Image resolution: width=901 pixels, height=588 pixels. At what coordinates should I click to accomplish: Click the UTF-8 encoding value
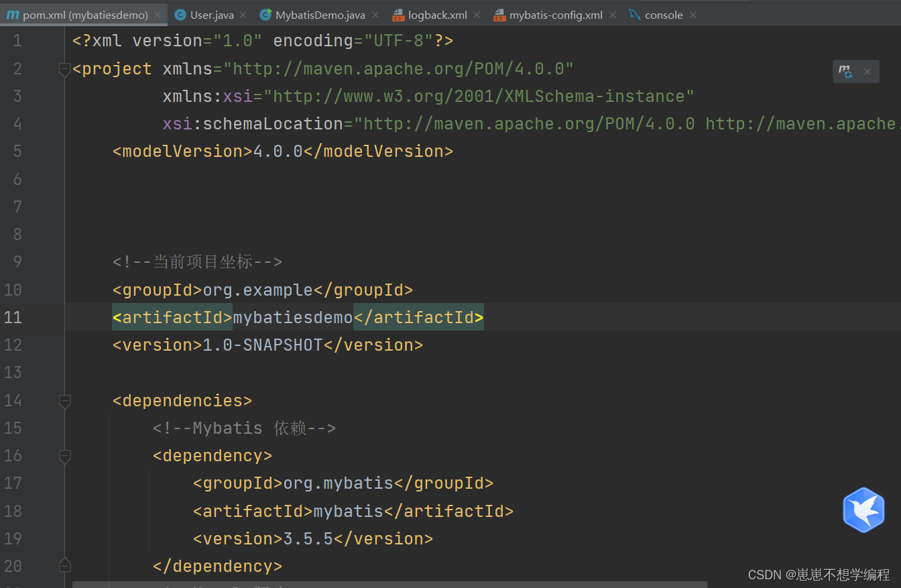point(398,41)
